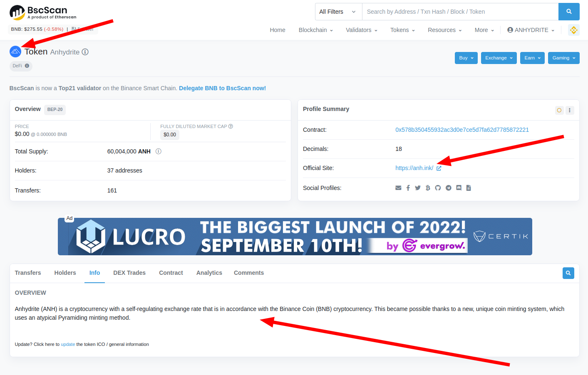588x375 pixels.
Task: Open the Twitter social profile icon
Action: point(418,188)
